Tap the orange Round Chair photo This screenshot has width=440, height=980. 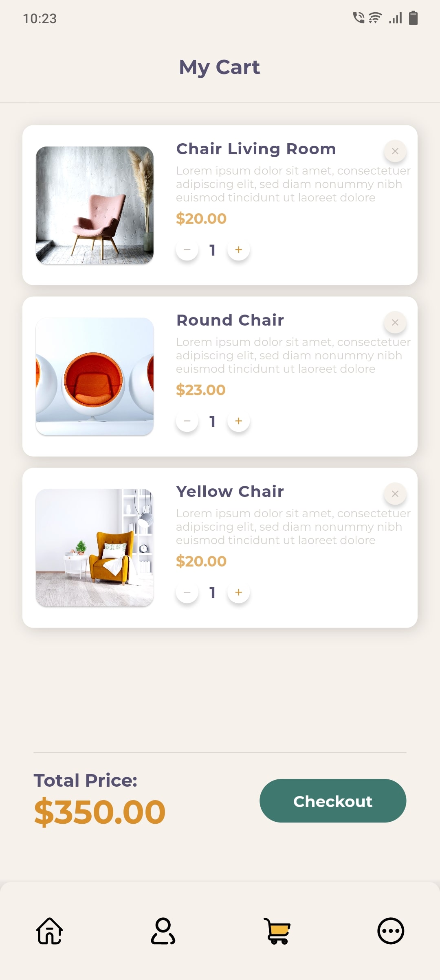pos(95,376)
